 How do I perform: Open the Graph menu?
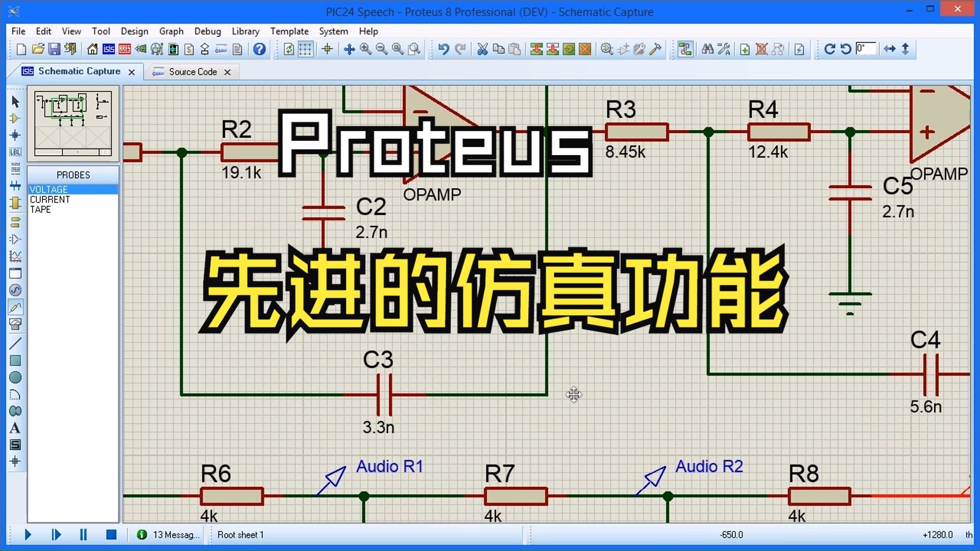point(171,31)
